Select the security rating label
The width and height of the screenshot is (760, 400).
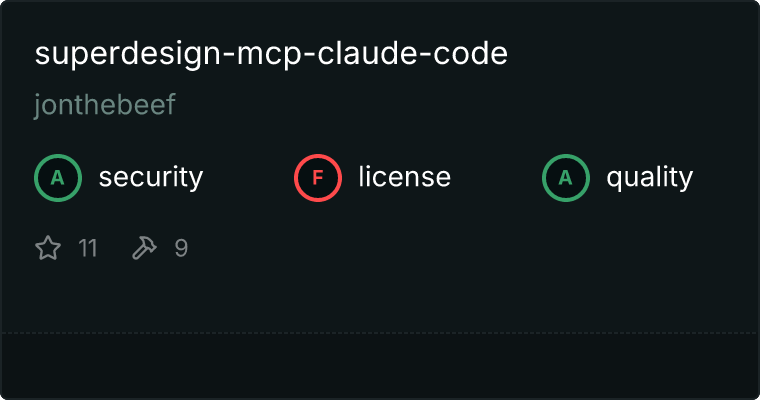(x=151, y=177)
